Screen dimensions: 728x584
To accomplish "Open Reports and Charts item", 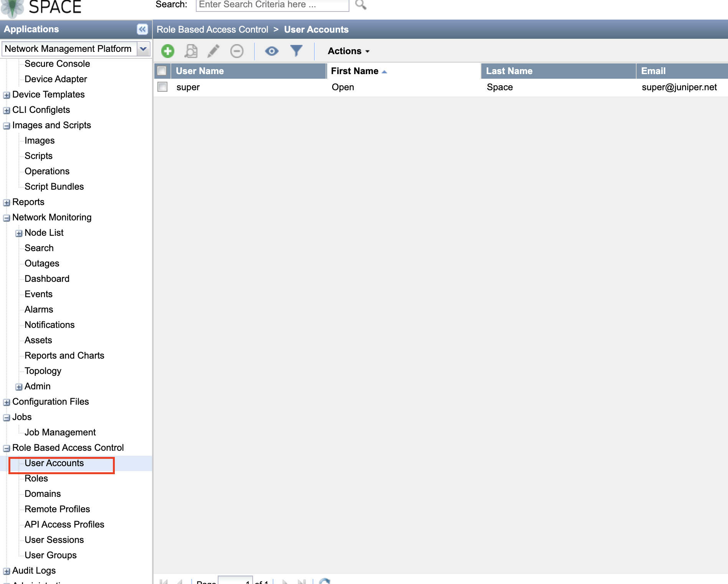I will 65,356.
